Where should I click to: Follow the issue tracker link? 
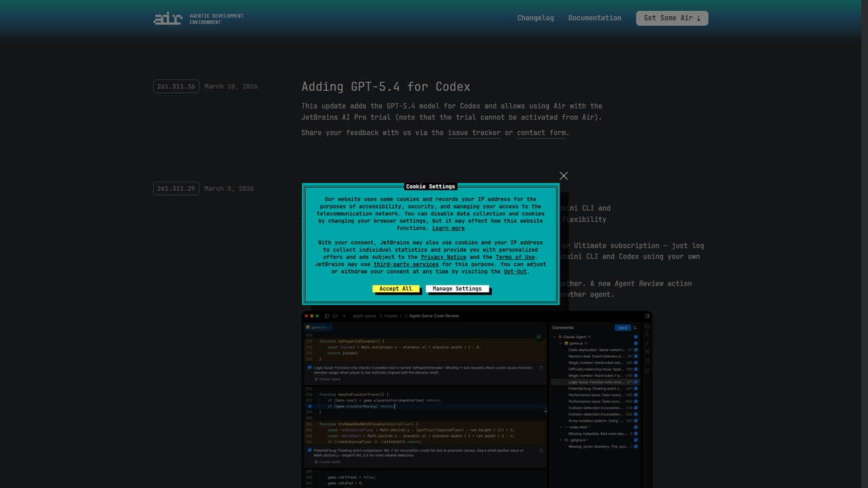(474, 133)
